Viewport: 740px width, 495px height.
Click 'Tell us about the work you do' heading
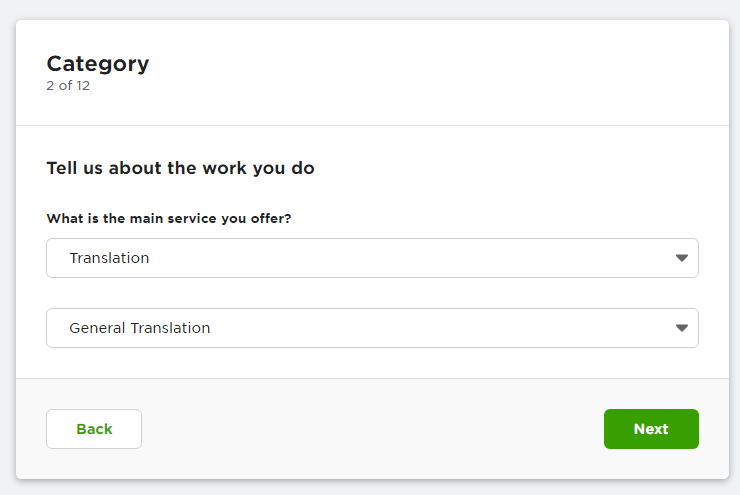pos(180,168)
